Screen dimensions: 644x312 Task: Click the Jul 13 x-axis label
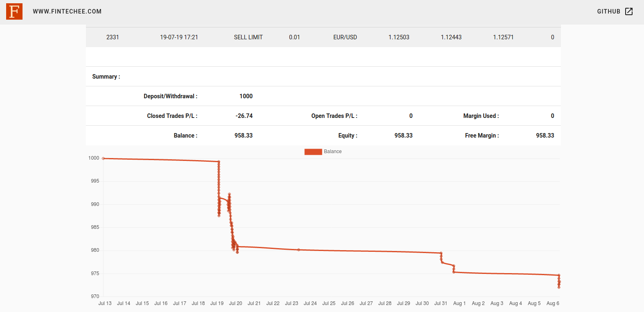[105, 303]
